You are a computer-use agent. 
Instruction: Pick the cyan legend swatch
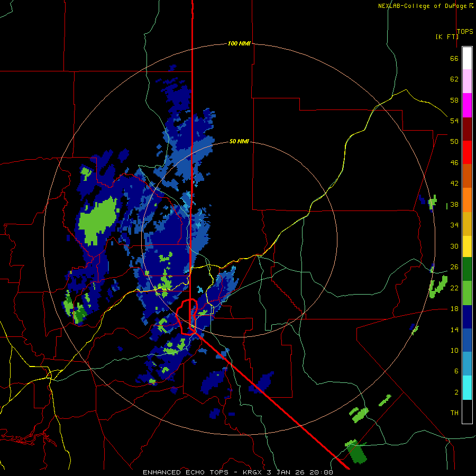(x=467, y=388)
